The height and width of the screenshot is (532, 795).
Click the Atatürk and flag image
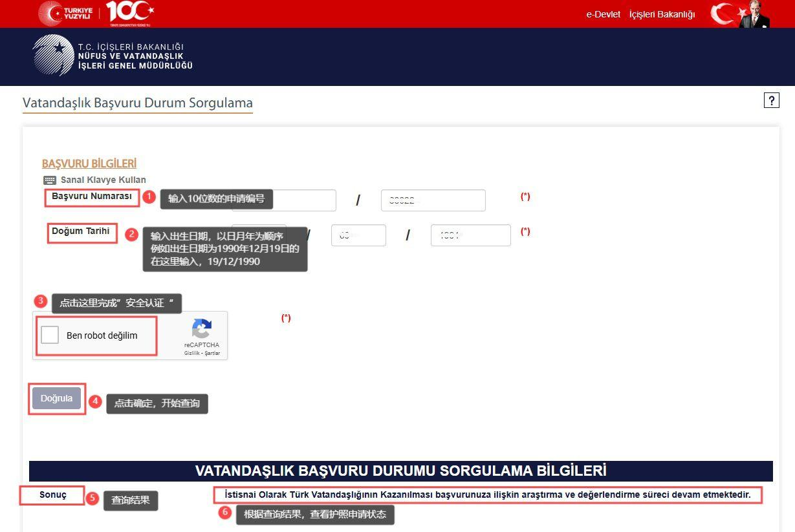tap(741, 14)
